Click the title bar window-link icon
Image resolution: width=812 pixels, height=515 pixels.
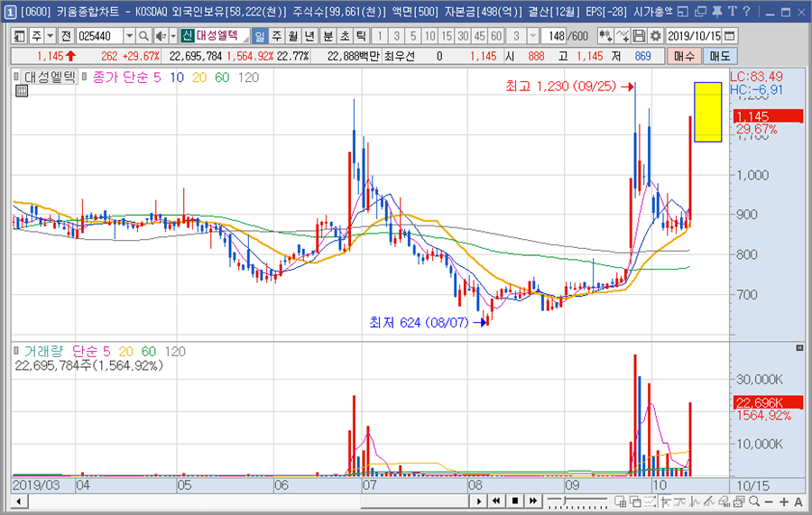pos(701,11)
